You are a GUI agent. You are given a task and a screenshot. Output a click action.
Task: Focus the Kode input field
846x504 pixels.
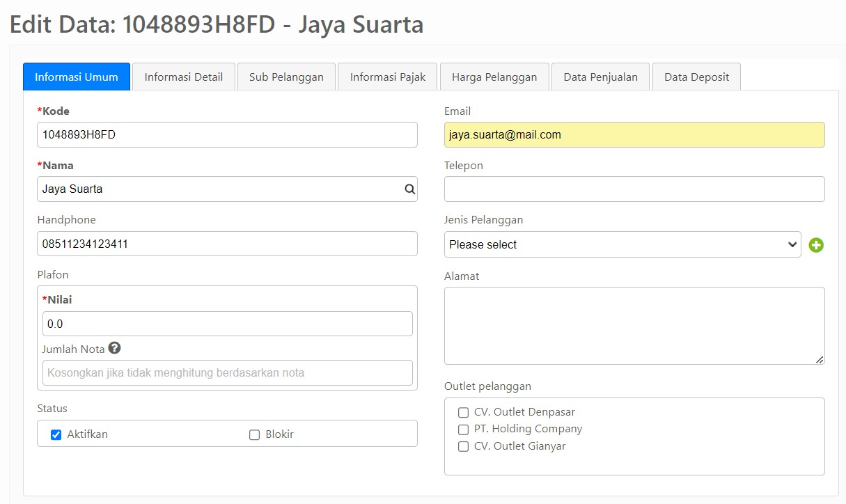(227, 135)
